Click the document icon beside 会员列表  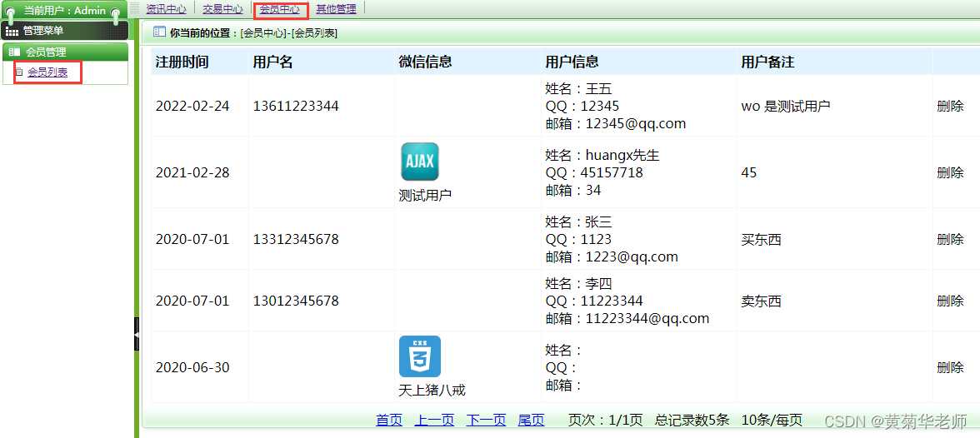point(18,72)
